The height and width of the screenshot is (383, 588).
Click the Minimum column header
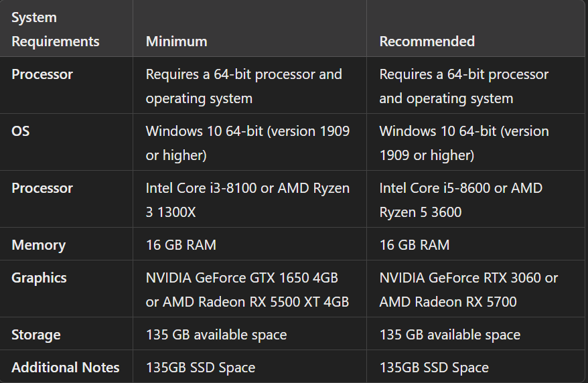pyautogui.click(x=176, y=42)
